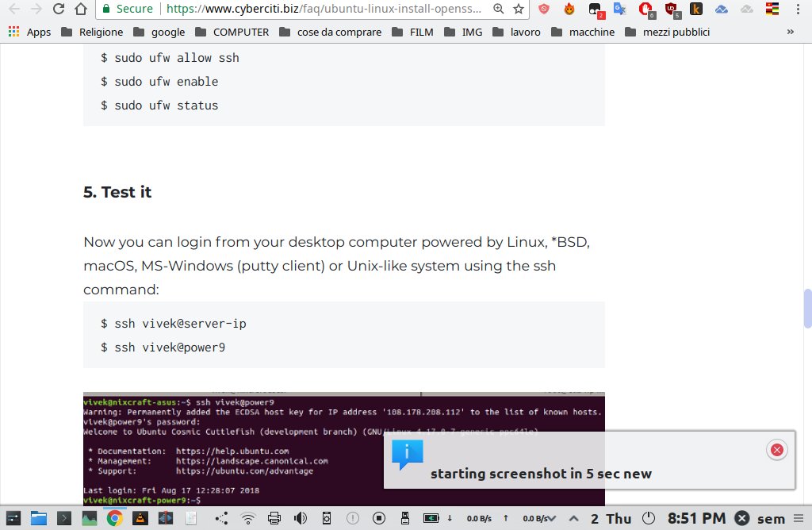Open the battery tray indicator

pos(431,518)
